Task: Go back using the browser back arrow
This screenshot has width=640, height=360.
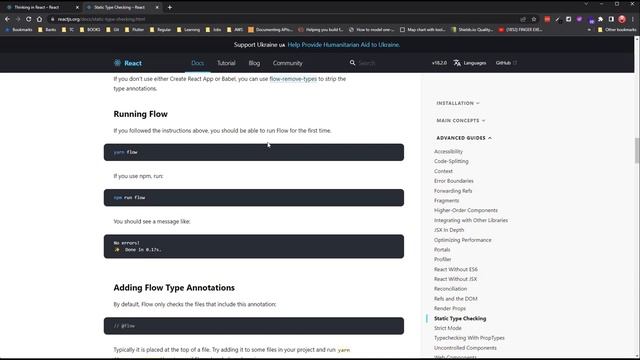Action: click(x=7, y=19)
